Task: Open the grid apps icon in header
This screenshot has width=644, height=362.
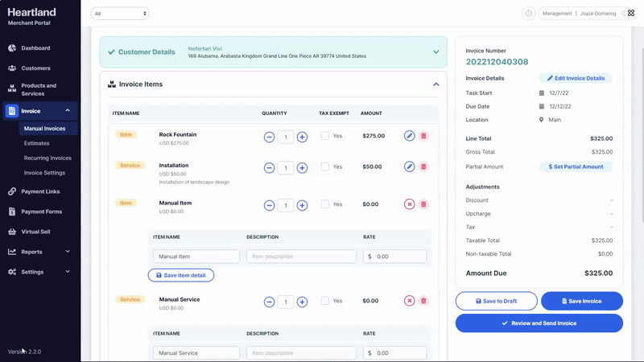Action: (631, 14)
